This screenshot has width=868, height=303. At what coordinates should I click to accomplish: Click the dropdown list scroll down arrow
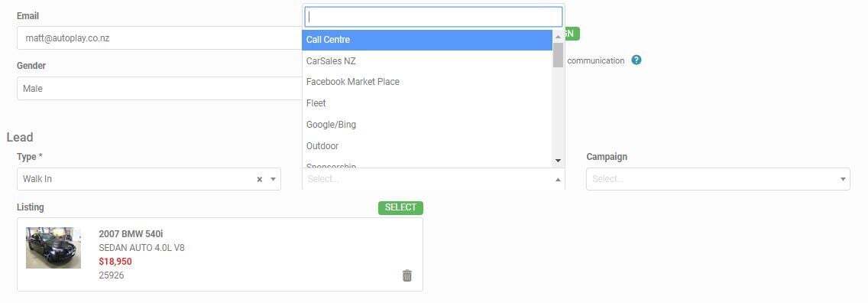click(558, 161)
